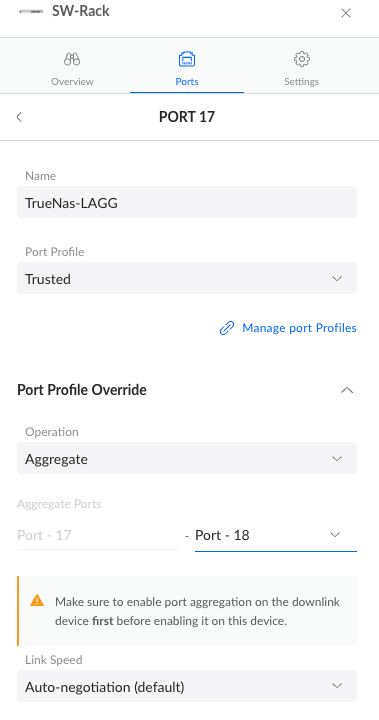Viewport: 379px width, 720px height.
Task: Open the Port - 18 aggregate dropdown
Action: (x=276, y=535)
